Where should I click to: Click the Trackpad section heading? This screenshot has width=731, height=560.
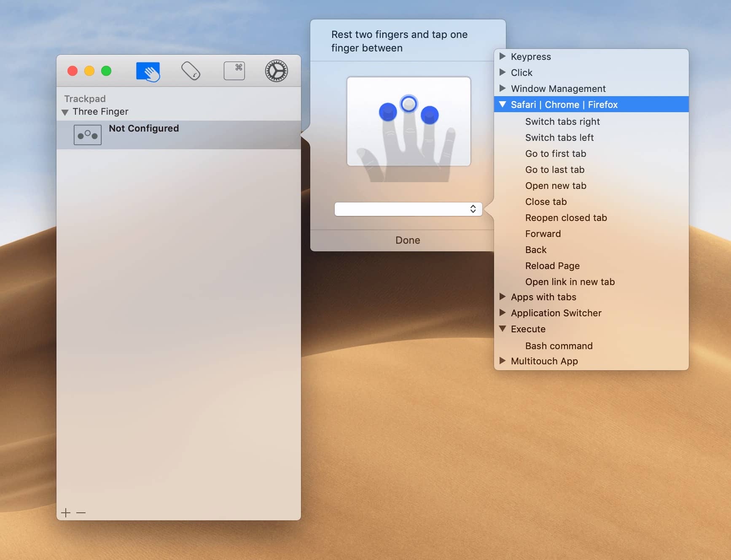pos(85,99)
